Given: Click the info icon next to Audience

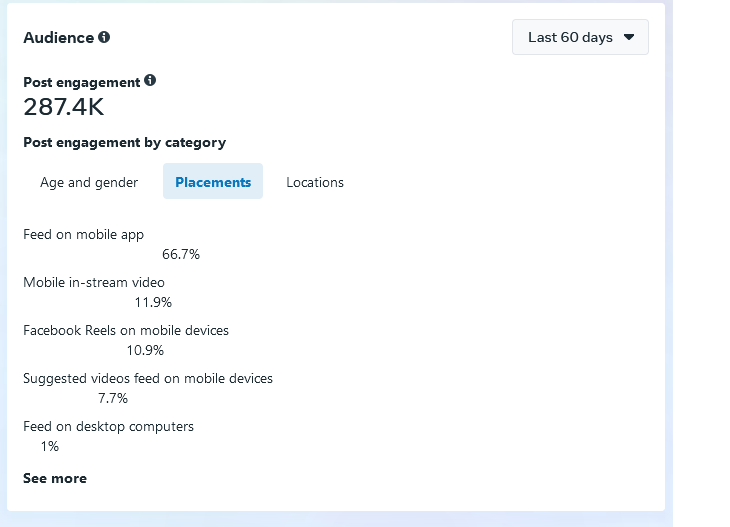Looking at the screenshot, I should [104, 37].
